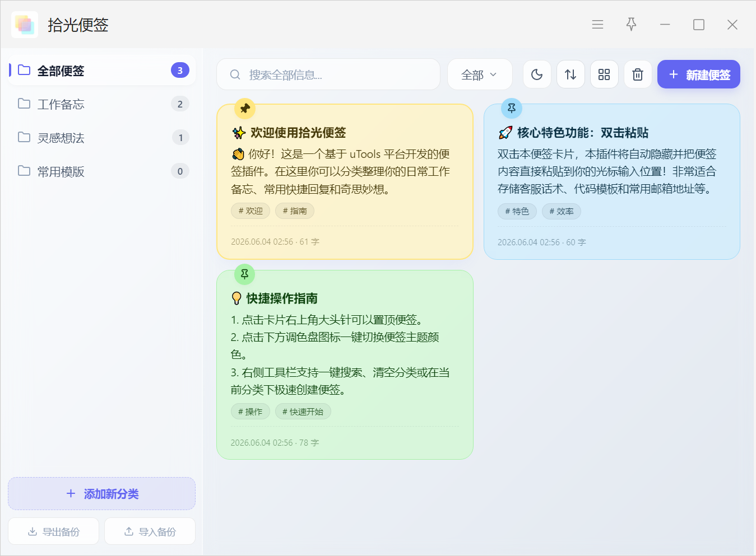
Task: Change sort order with the arrows icon
Action: coord(571,74)
